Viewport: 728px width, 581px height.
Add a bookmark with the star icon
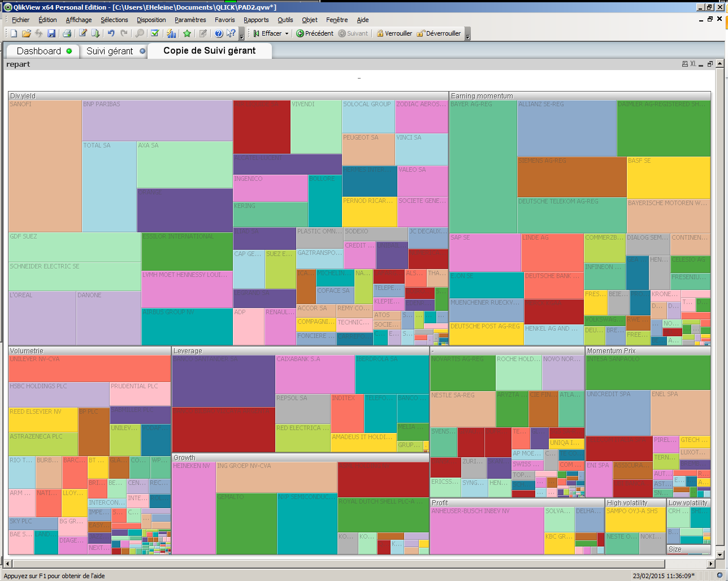coord(187,33)
